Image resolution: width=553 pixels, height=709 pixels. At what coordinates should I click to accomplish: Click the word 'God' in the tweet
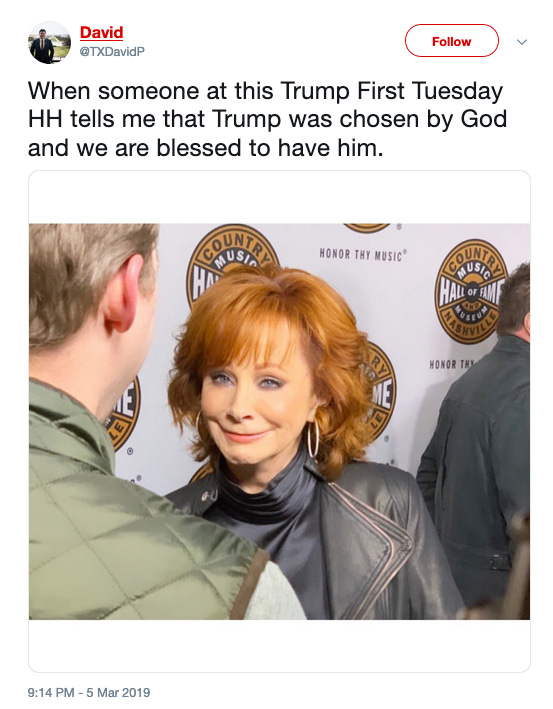pos(483,119)
